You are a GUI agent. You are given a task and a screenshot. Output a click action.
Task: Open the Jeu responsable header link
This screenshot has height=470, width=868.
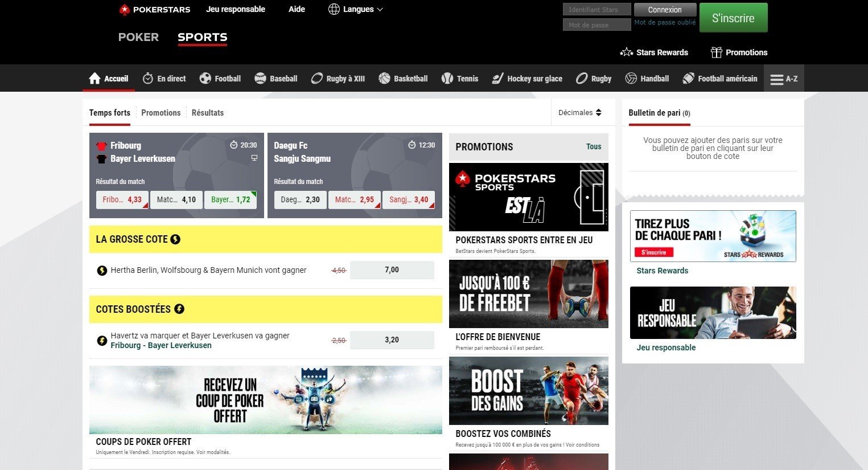click(x=236, y=9)
